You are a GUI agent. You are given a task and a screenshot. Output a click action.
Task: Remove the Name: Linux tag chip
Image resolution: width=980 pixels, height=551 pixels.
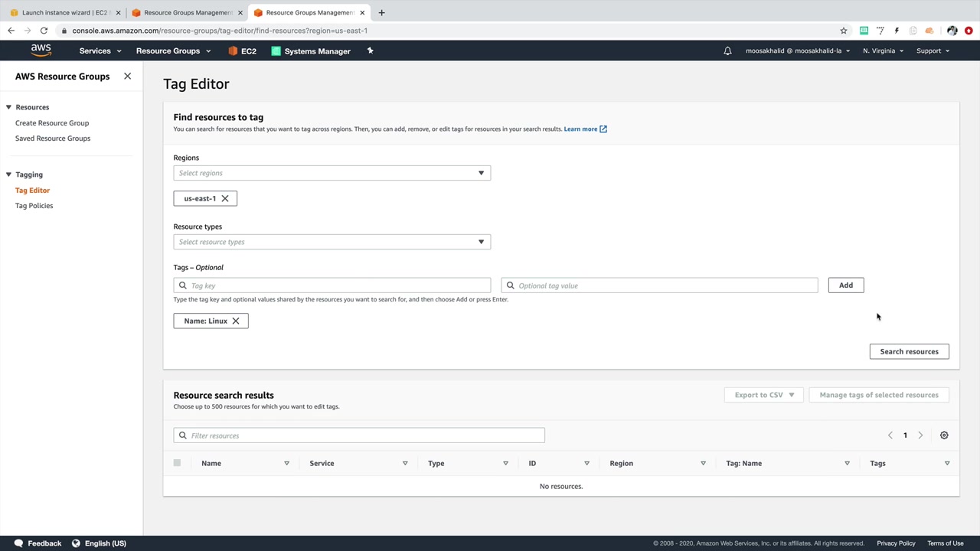pos(236,321)
